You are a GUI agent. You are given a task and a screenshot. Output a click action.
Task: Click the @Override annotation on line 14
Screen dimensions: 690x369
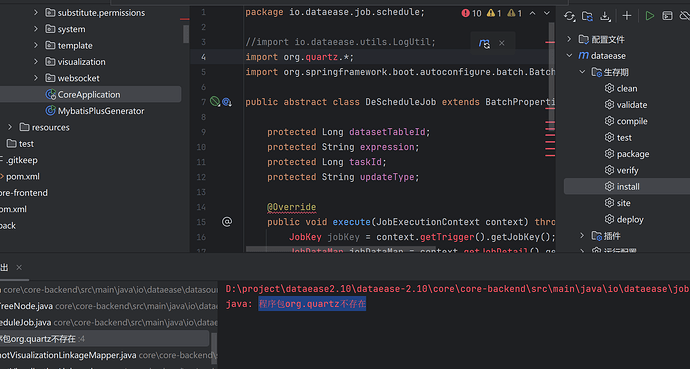click(x=291, y=207)
